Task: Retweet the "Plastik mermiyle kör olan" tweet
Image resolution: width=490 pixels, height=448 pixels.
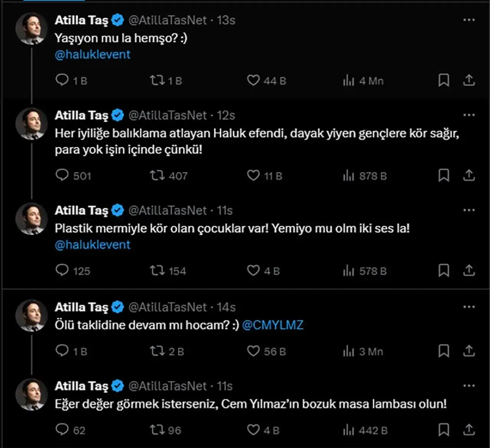Action: coord(157,270)
